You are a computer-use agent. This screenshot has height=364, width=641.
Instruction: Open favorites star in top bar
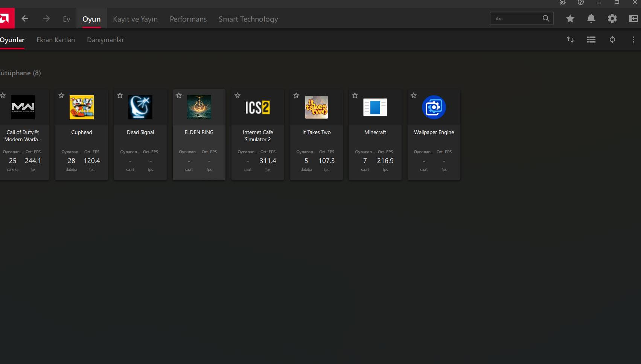(570, 18)
